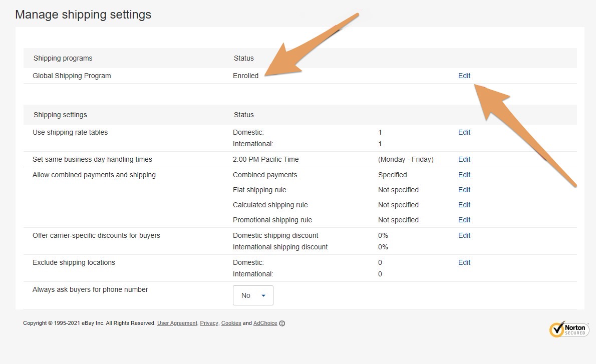Click the International shipping discount label
596x364 pixels.
pyautogui.click(x=280, y=247)
